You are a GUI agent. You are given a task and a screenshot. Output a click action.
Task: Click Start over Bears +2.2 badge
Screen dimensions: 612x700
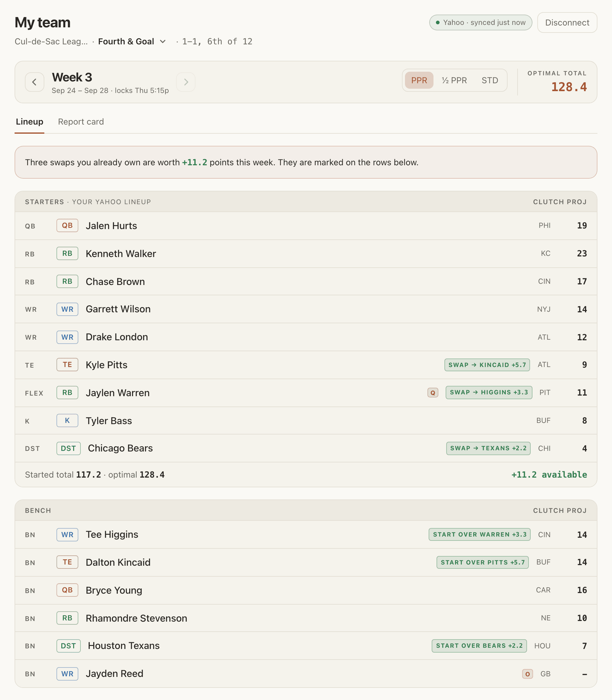point(479,646)
